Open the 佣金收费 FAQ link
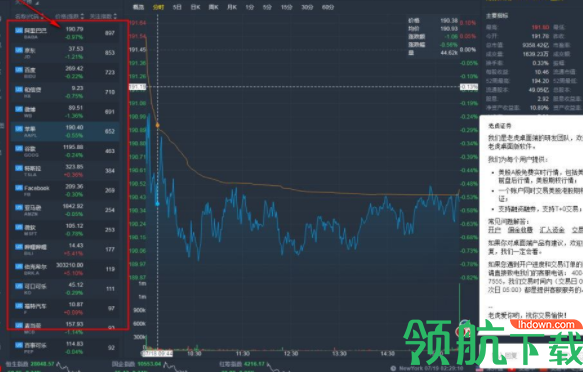 click(520, 230)
